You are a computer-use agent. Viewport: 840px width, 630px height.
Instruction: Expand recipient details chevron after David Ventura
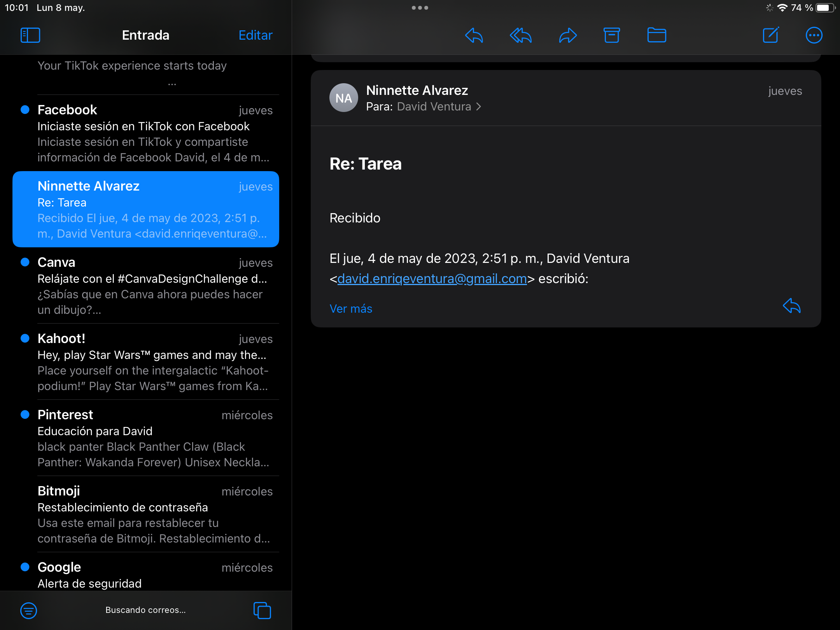tap(479, 107)
